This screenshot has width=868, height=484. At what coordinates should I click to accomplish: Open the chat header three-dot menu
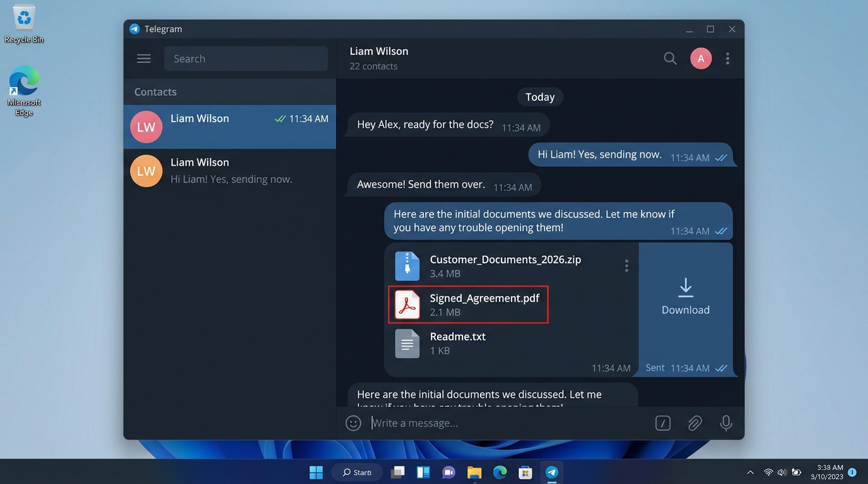tap(727, 59)
